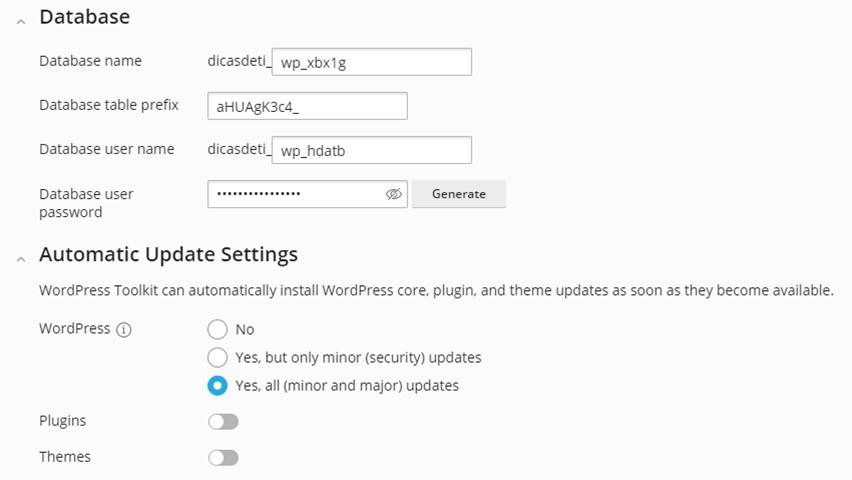Image resolution: width=852 pixels, height=480 pixels.
Task: Select "Yes, all (minor and major) updates"
Action: [x=217, y=385]
